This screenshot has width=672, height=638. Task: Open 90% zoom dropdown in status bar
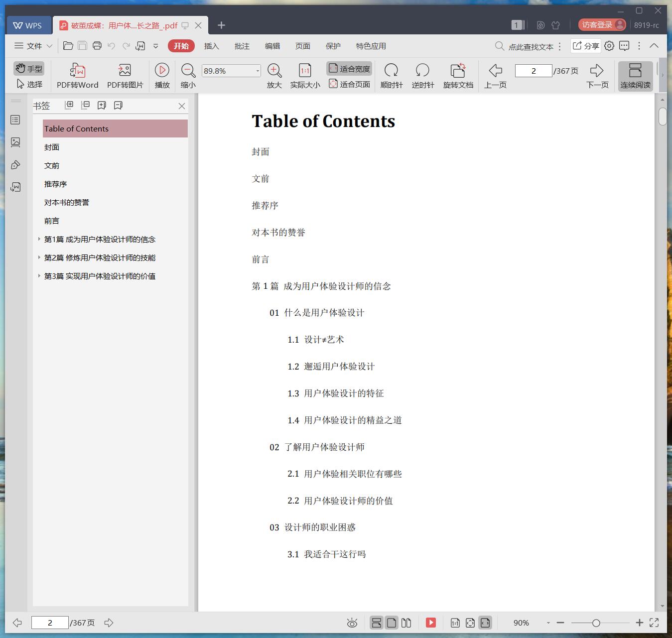coord(548,623)
